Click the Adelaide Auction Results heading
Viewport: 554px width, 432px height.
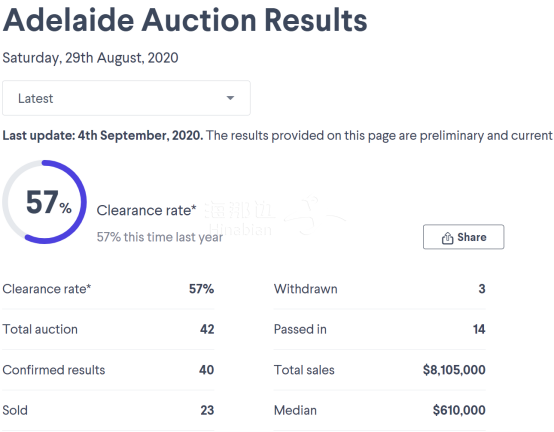pos(185,20)
